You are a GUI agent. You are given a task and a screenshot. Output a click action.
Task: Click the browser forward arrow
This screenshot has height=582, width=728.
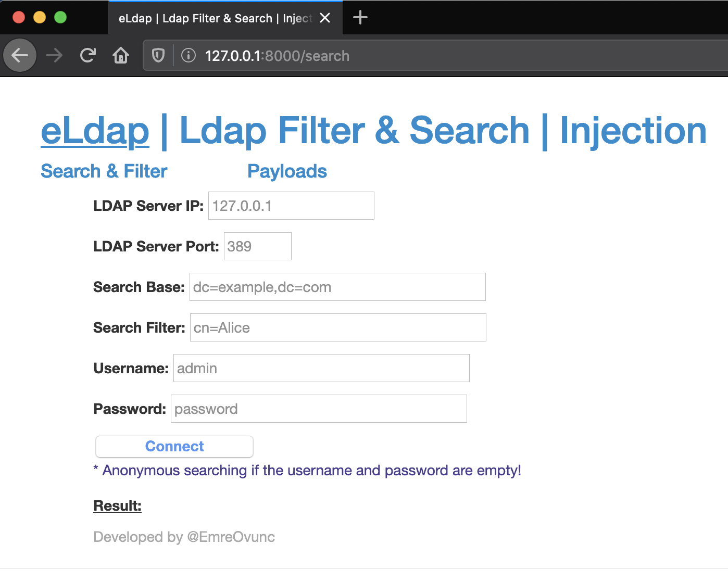click(x=54, y=55)
